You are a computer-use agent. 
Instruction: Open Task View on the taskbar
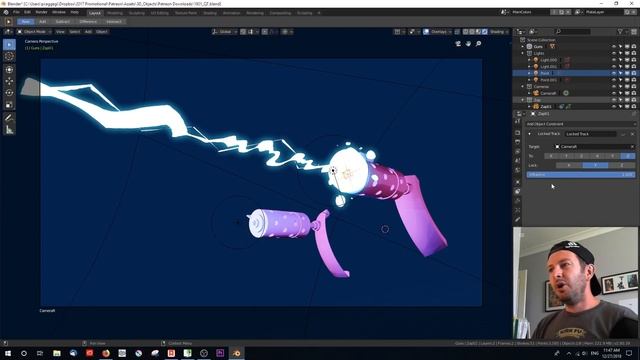coord(40,353)
